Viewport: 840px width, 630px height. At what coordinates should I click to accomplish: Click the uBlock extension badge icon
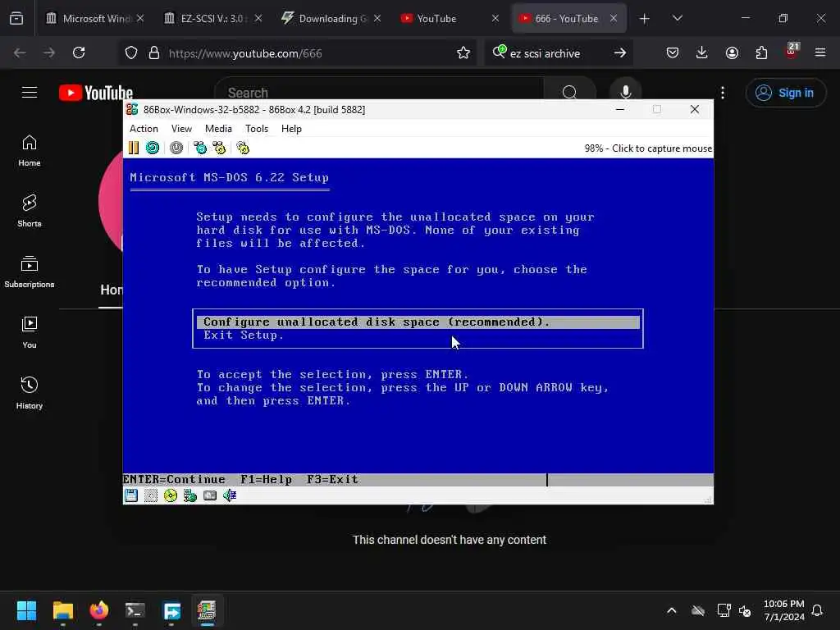click(x=792, y=52)
